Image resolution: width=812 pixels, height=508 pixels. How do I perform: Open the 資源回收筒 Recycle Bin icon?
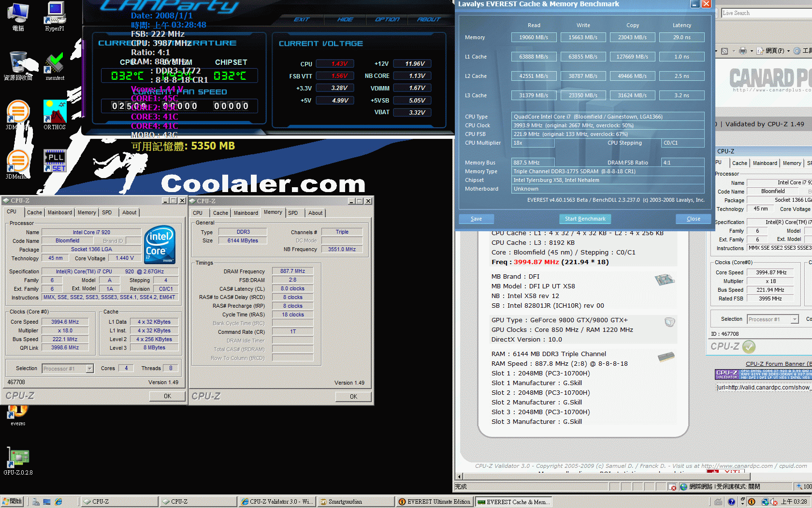pyautogui.click(x=18, y=66)
